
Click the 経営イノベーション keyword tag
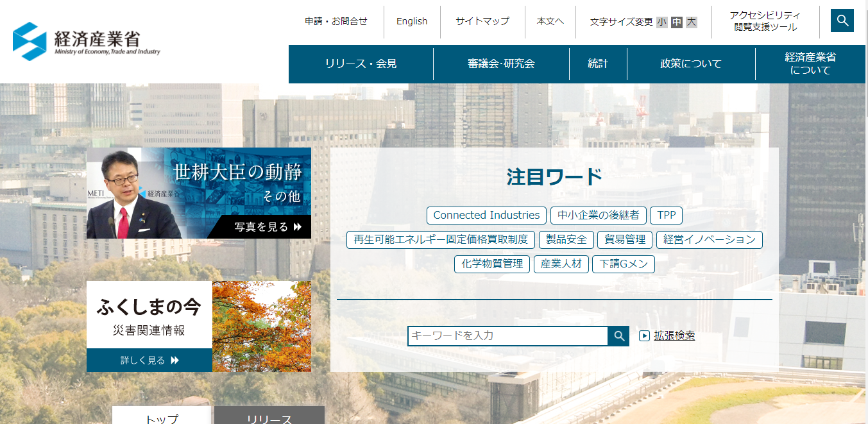(x=710, y=240)
